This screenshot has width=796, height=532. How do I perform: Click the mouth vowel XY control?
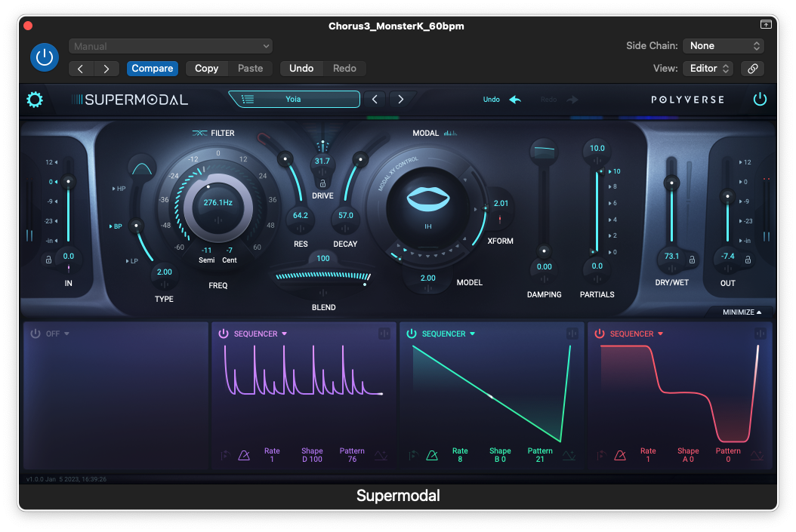pos(428,199)
